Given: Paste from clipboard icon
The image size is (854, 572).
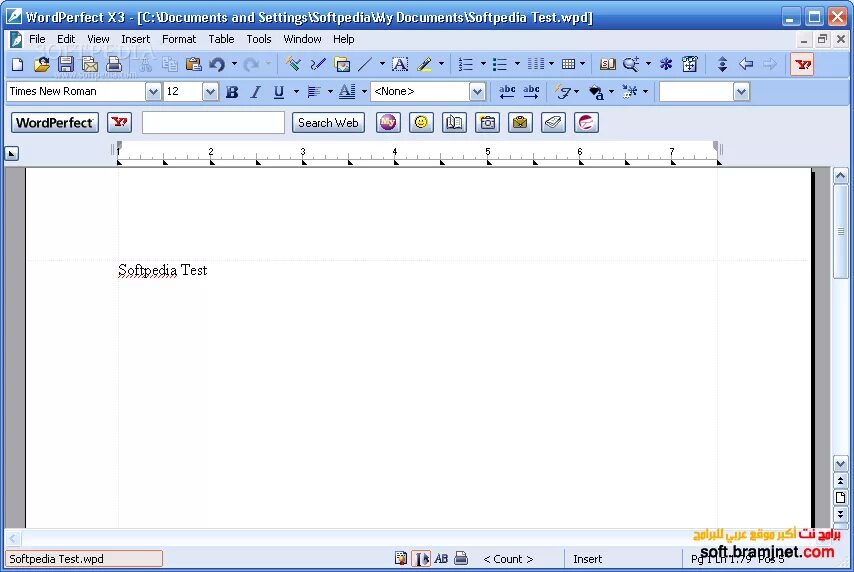Looking at the screenshot, I should 193,64.
